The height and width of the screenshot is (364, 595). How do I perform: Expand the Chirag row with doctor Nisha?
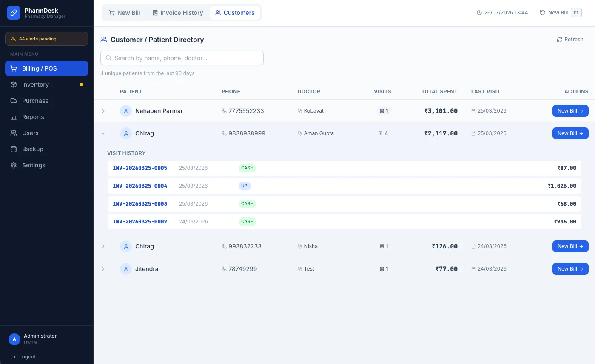click(x=103, y=246)
